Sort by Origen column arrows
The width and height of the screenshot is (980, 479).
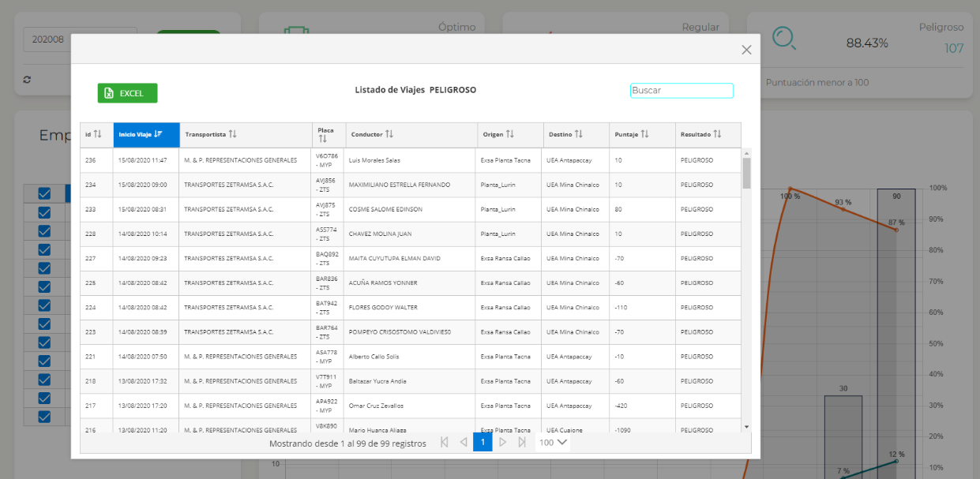coord(510,134)
